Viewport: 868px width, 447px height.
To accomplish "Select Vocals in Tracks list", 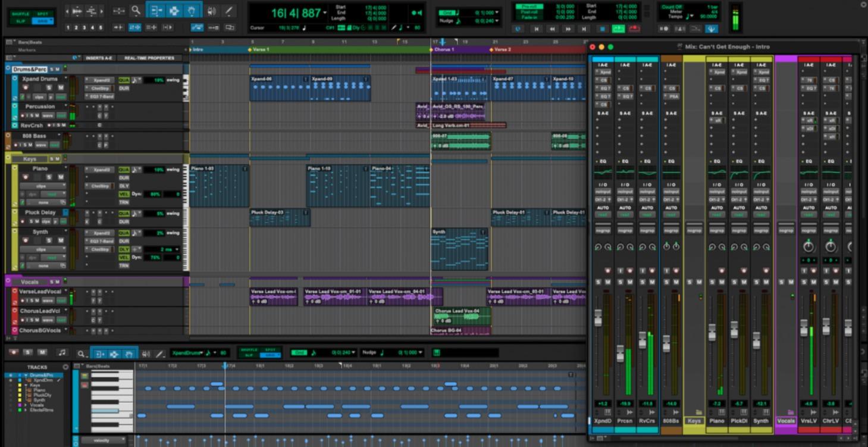I will point(37,405).
